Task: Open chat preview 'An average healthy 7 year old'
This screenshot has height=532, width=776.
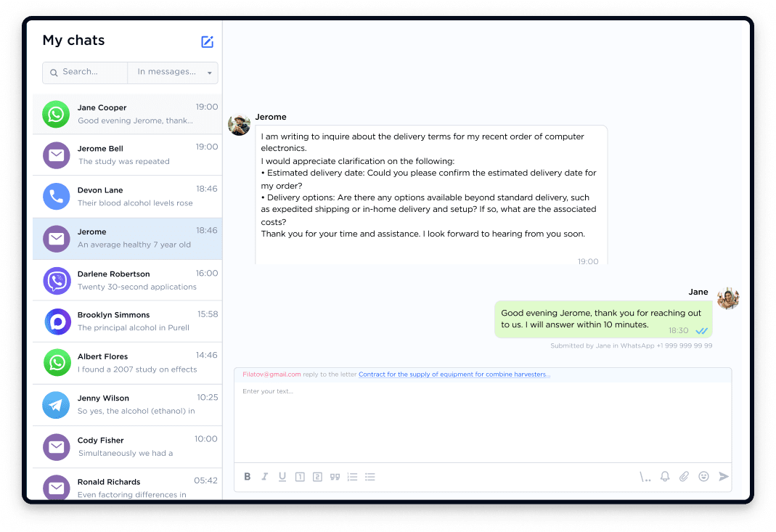Action: click(134, 245)
